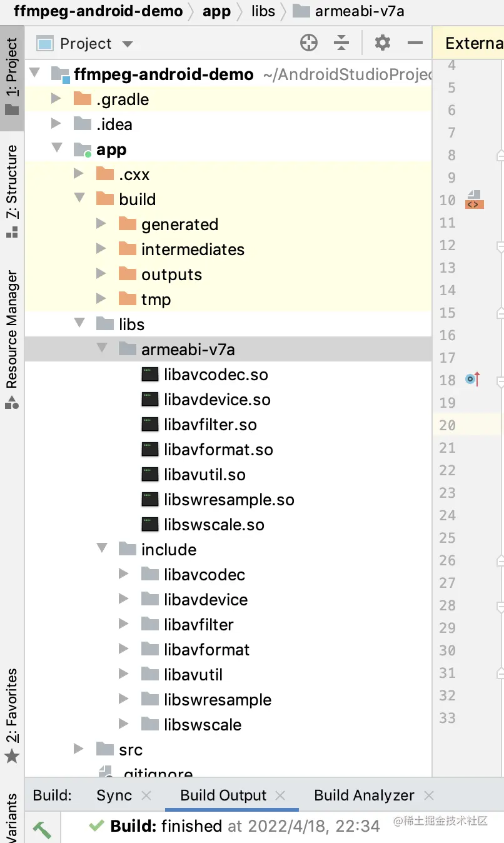Click the Collapse All icon

point(341,43)
